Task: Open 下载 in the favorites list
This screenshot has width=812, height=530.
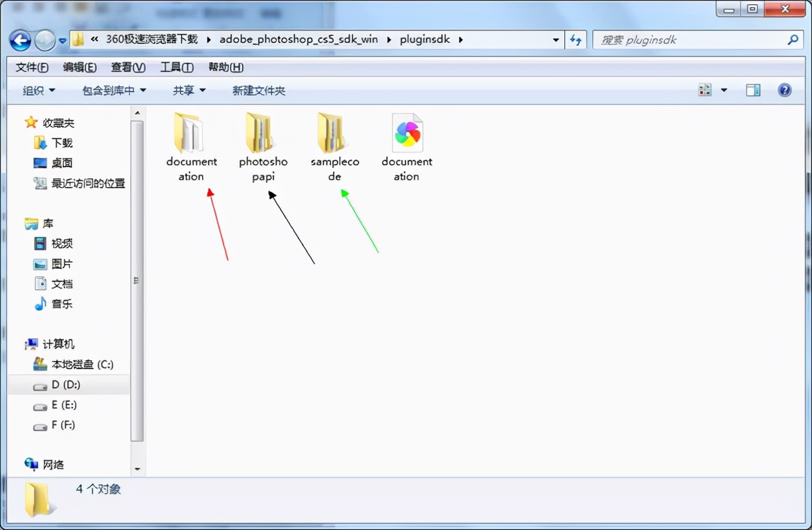Action: point(53,142)
